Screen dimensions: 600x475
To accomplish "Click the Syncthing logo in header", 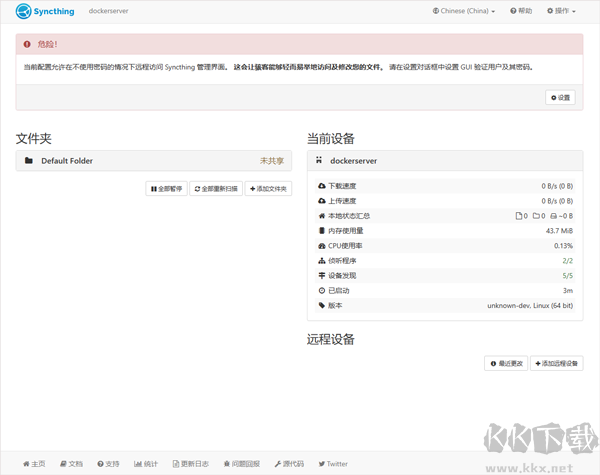I will point(45,11).
